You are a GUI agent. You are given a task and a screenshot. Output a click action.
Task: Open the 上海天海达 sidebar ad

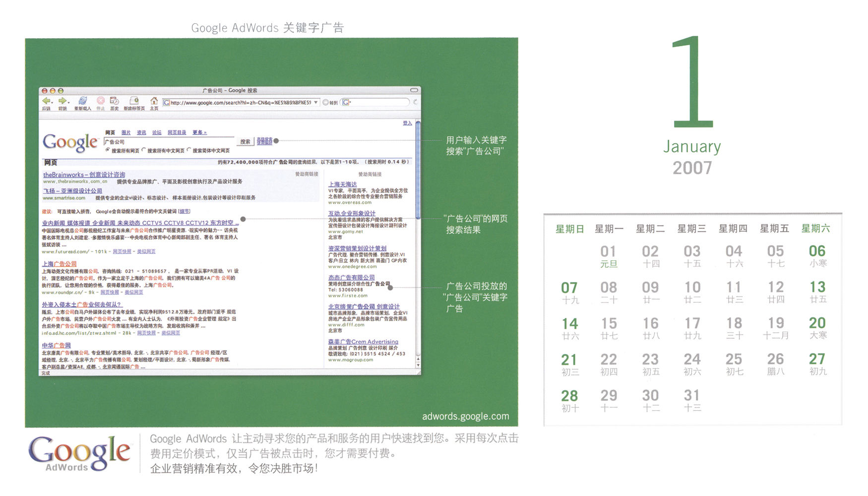coord(342,185)
